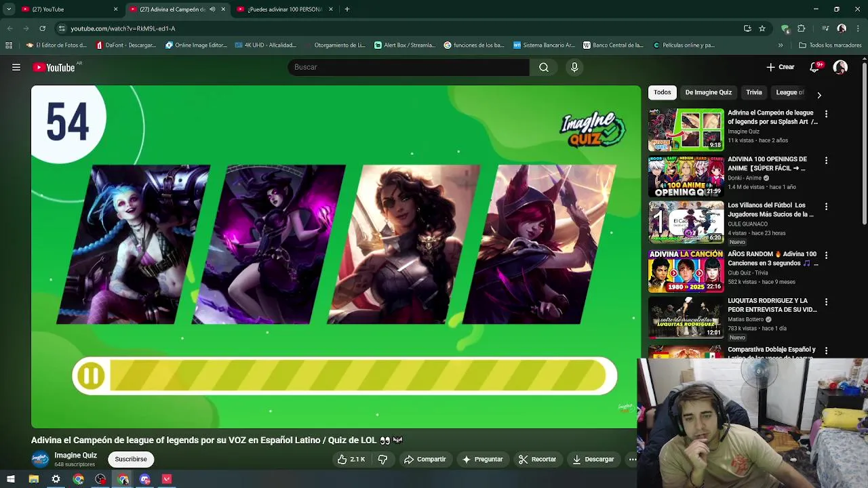Click the pause icon on quiz timer

[92, 376]
